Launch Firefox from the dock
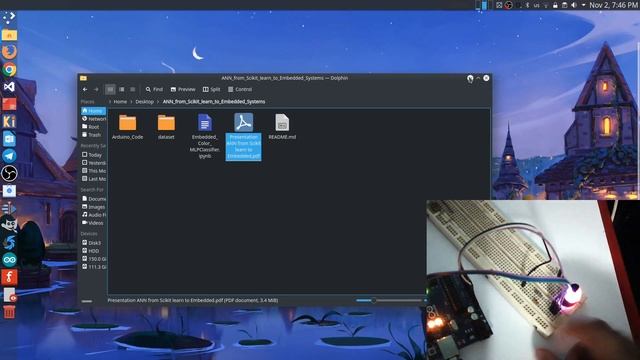640x360 pixels. [9, 52]
